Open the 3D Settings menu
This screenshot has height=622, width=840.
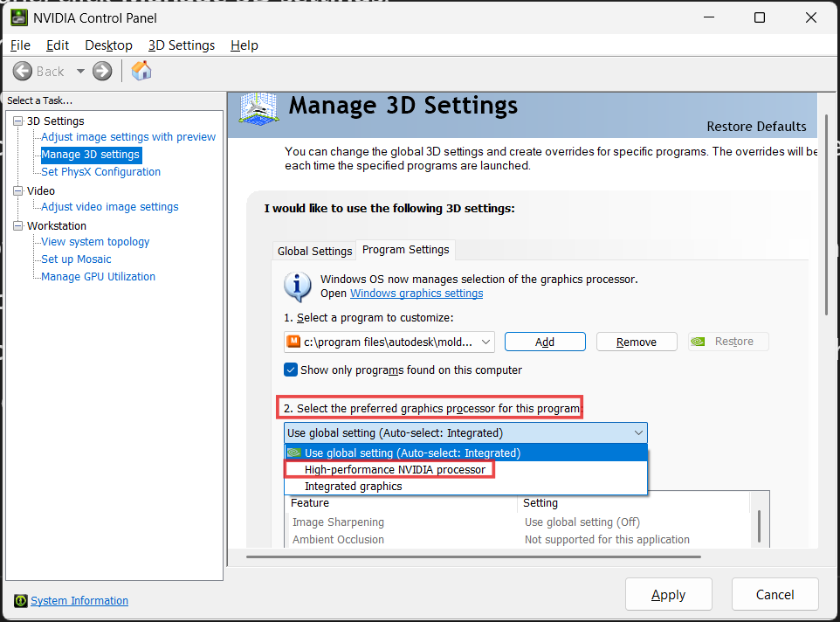182,45
